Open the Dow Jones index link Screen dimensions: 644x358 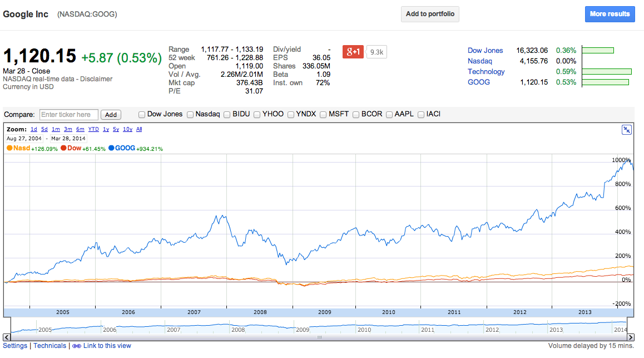(x=485, y=51)
